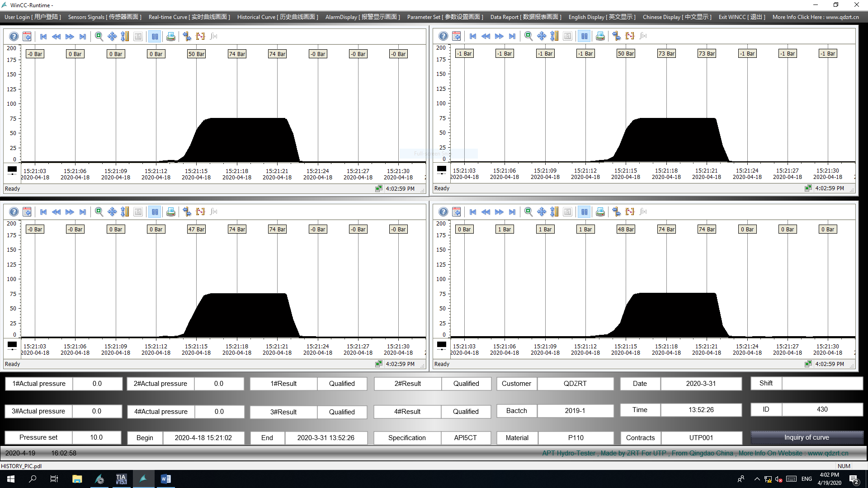The width and height of the screenshot is (868, 488).
Task: Click the select time range icon in the bottom-left trend
Action: 201,212
